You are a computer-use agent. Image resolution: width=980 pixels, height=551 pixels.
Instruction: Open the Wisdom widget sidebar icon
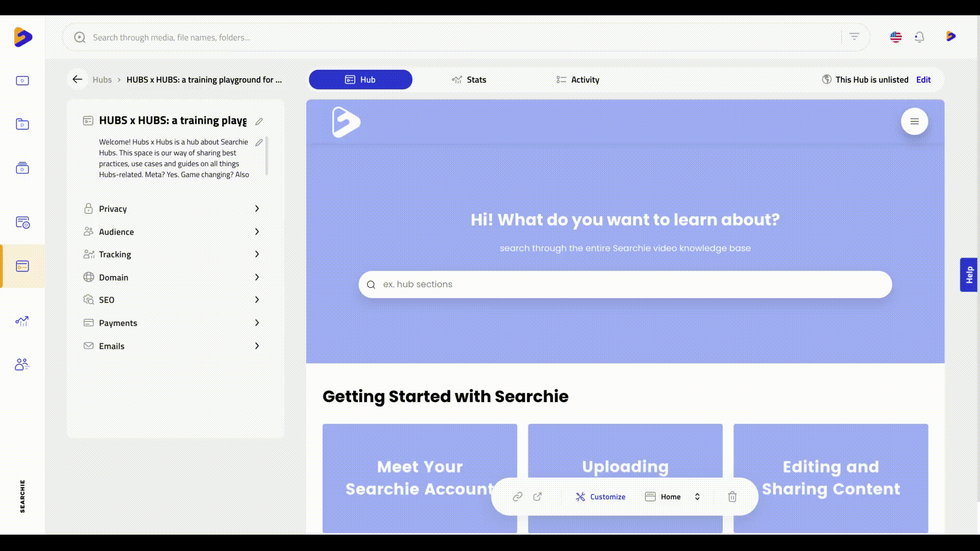22,222
